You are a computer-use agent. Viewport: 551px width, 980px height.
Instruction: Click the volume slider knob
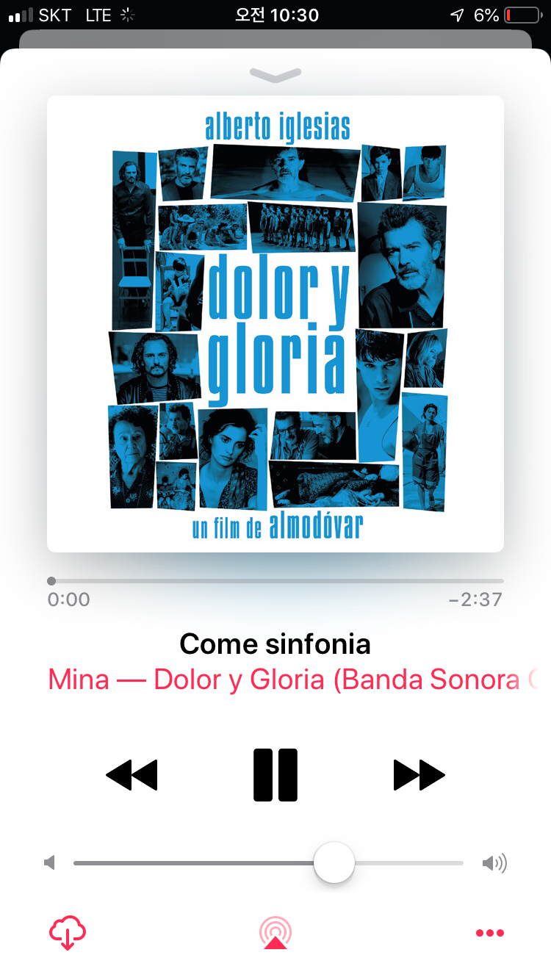pyautogui.click(x=334, y=862)
